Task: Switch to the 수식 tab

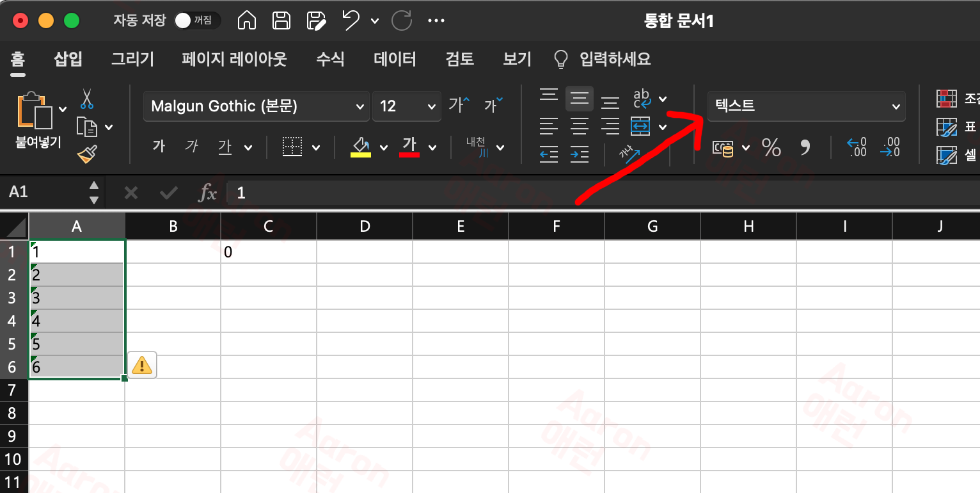Action: 330,60
